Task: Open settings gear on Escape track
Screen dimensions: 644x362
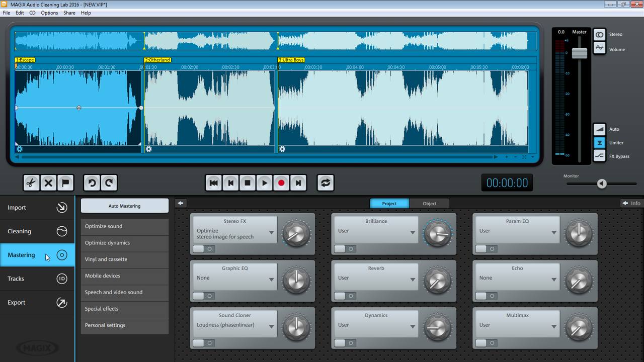Action: click(x=20, y=149)
